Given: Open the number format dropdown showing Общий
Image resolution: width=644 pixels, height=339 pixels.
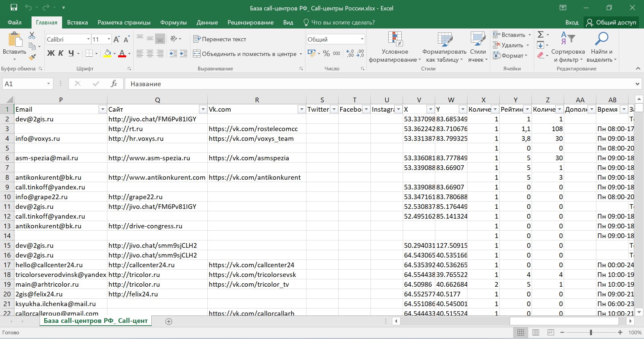Looking at the screenshot, I should point(362,39).
